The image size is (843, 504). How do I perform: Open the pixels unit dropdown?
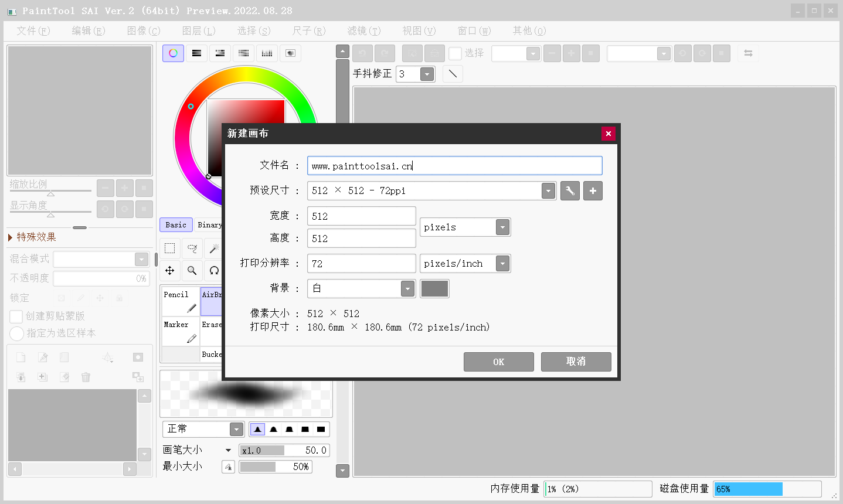(x=502, y=227)
